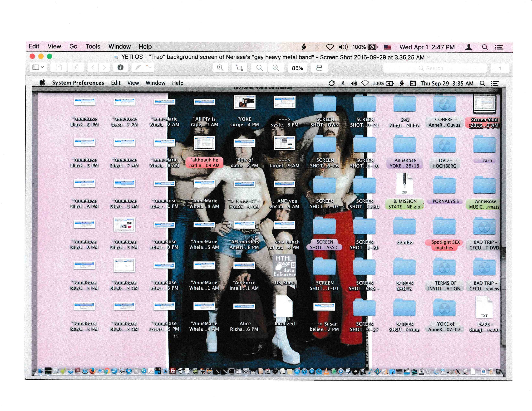
Task: Click the Inspector info icon
Action: (x=120, y=67)
